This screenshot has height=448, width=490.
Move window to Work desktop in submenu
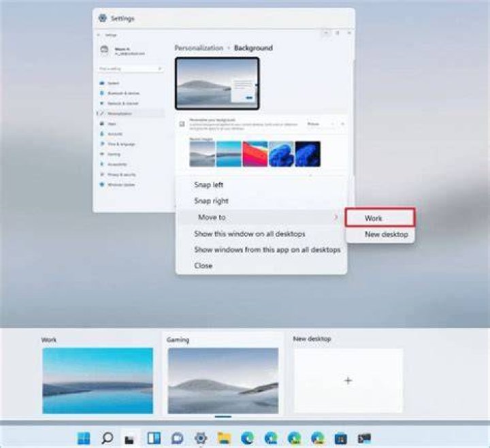point(380,218)
